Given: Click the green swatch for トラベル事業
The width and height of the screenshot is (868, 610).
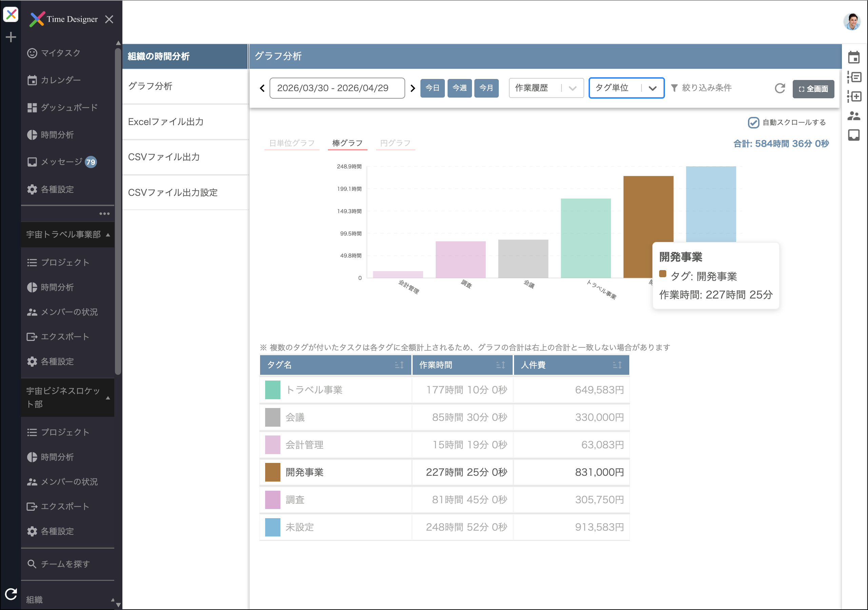Looking at the screenshot, I should pyautogui.click(x=273, y=390).
